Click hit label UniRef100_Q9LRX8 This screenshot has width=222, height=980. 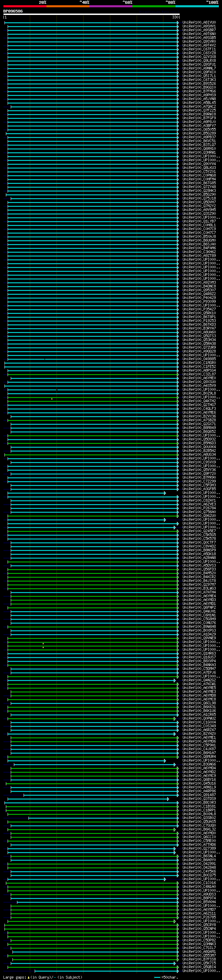(199, 60)
